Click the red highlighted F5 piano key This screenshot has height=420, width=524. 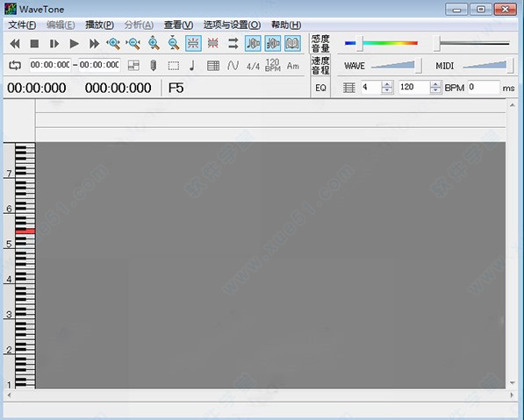(25, 231)
